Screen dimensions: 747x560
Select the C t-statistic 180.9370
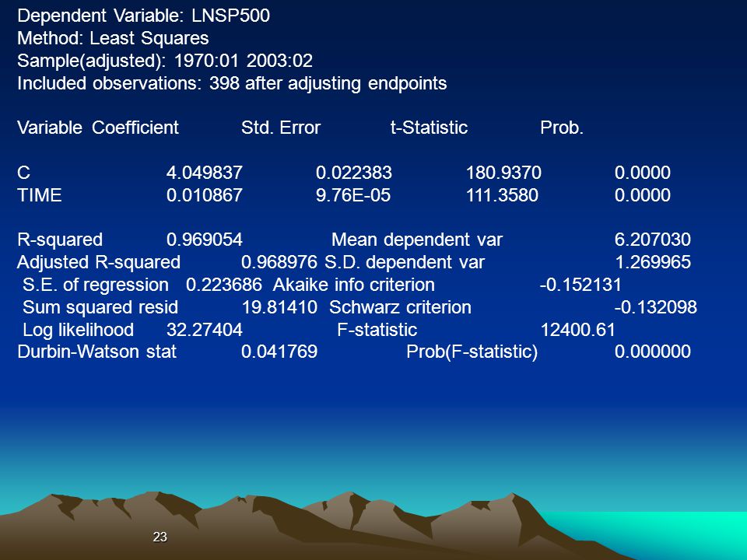point(503,173)
